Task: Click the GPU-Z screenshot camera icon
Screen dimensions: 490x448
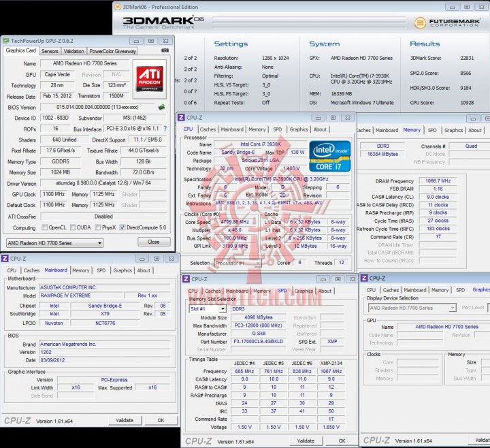Action: (165, 50)
